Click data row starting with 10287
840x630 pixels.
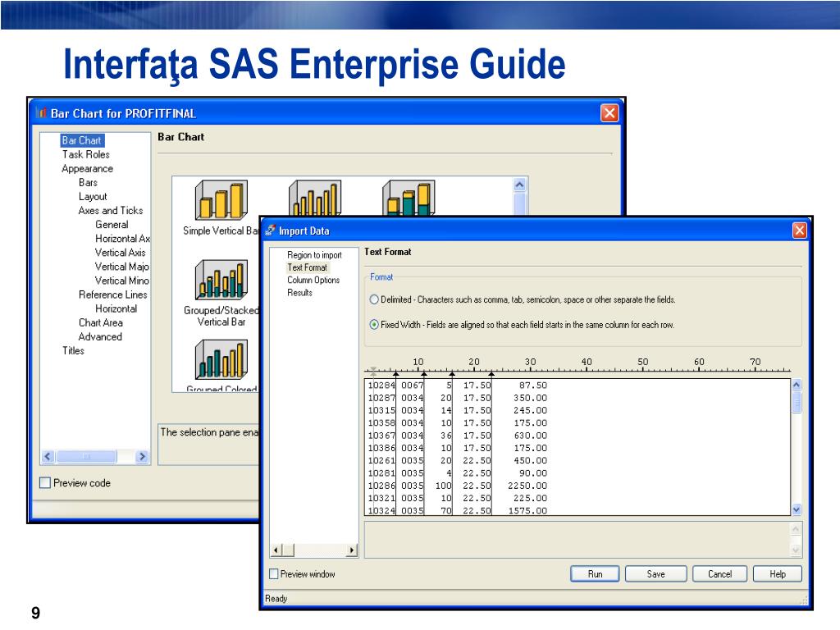pyautogui.click(x=458, y=398)
